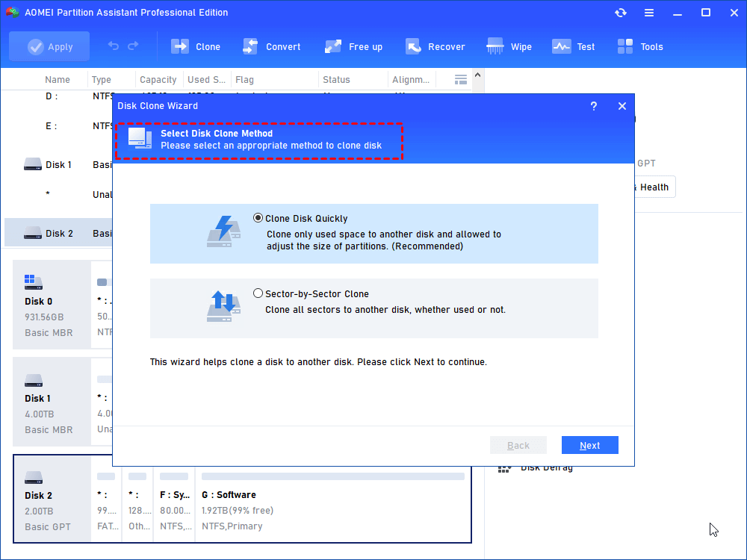Click the Next button

(x=590, y=445)
